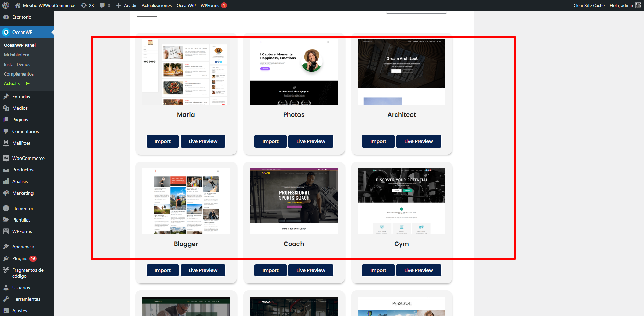
Task: Click the Actualizar upgrade link
Action: point(17,83)
